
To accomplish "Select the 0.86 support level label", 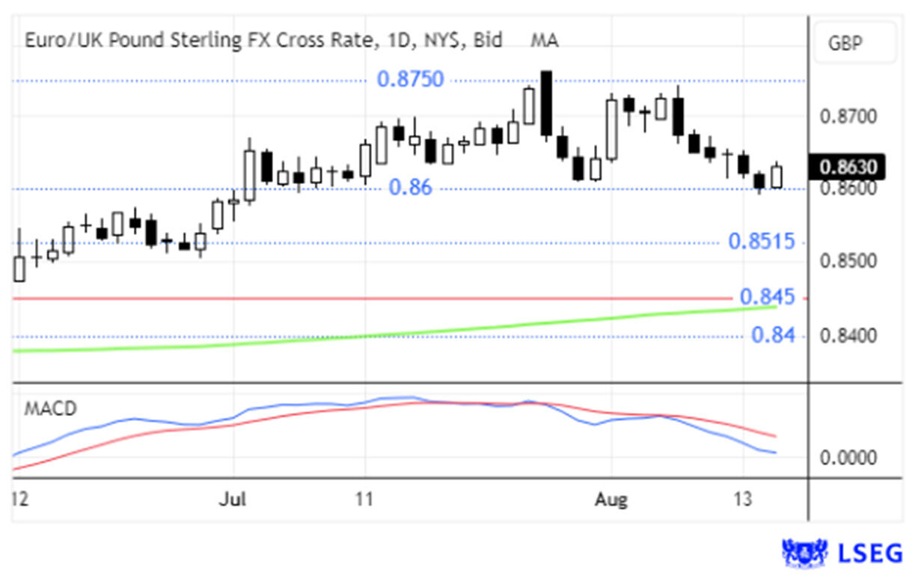I will coord(410,188).
